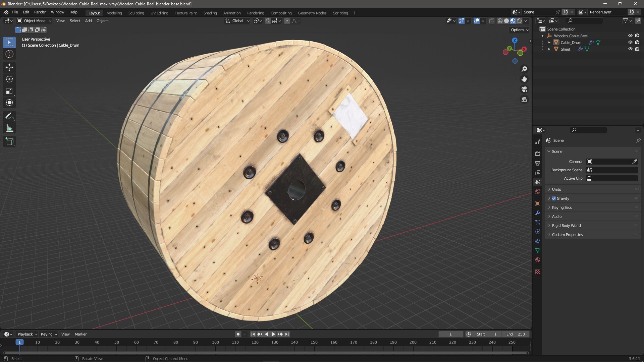Open the File menu
The width and height of the screenshot is (644, 362).
[x=15, y=12]
